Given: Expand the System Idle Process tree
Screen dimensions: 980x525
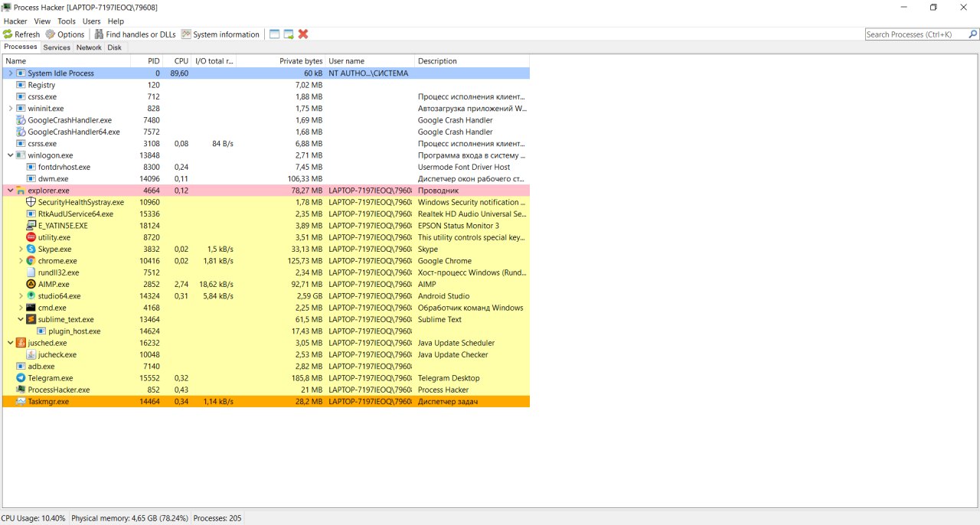Looking at the screenshot, I should click(x=10, y=73).
